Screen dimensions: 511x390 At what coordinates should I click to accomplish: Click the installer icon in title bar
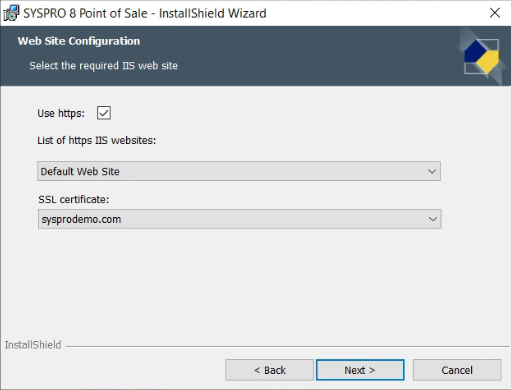pos(11,13)
